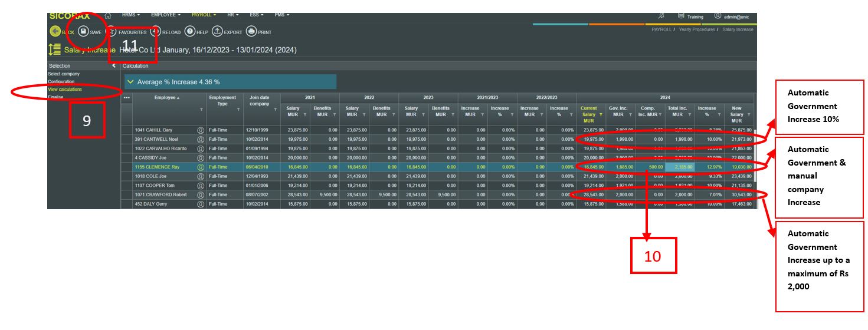Open the HRMS menu

[130, 14]
